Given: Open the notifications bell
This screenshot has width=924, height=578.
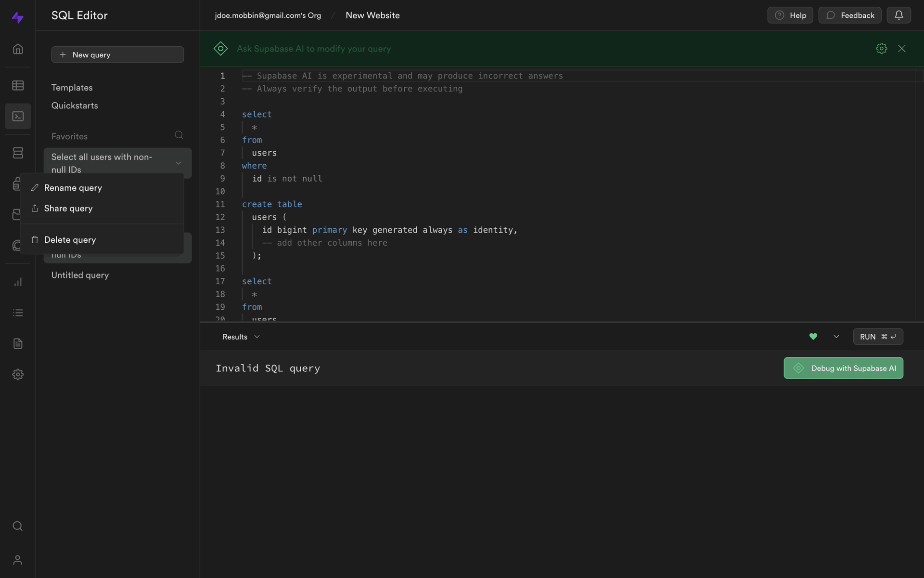Looking at the screenshot, I should [898, 15].
